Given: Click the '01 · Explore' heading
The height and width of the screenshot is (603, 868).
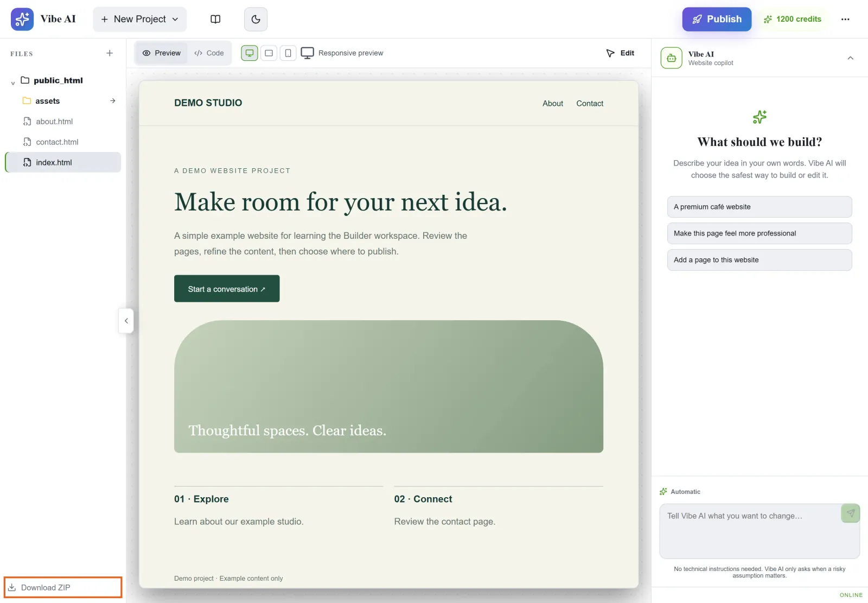Looking at the screenshot, I should (201, 499).
